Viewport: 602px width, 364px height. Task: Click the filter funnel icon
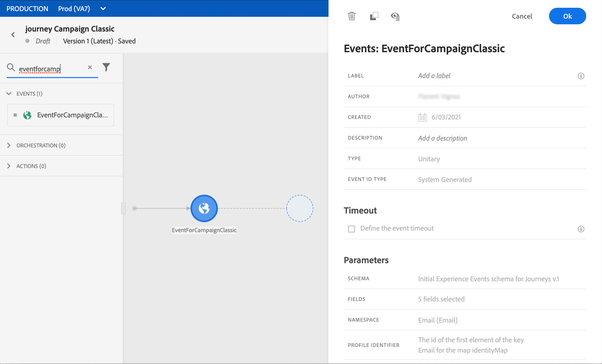pos(106,67)
